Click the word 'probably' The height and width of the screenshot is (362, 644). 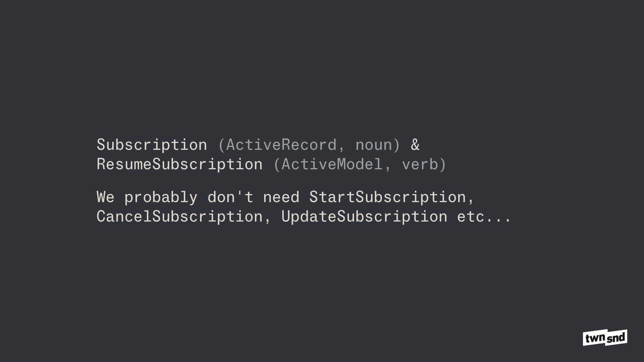pyautogui.click(x=161, y=197)
